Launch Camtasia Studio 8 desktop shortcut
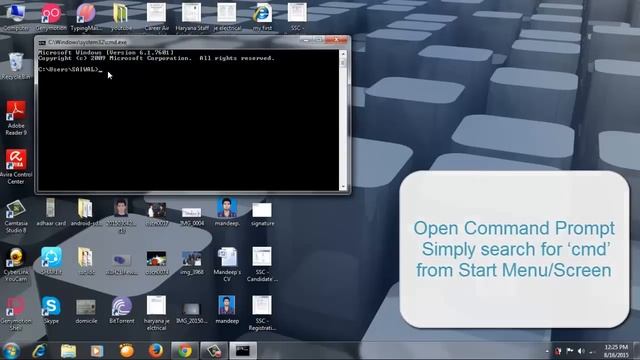 tap(16, 216)
